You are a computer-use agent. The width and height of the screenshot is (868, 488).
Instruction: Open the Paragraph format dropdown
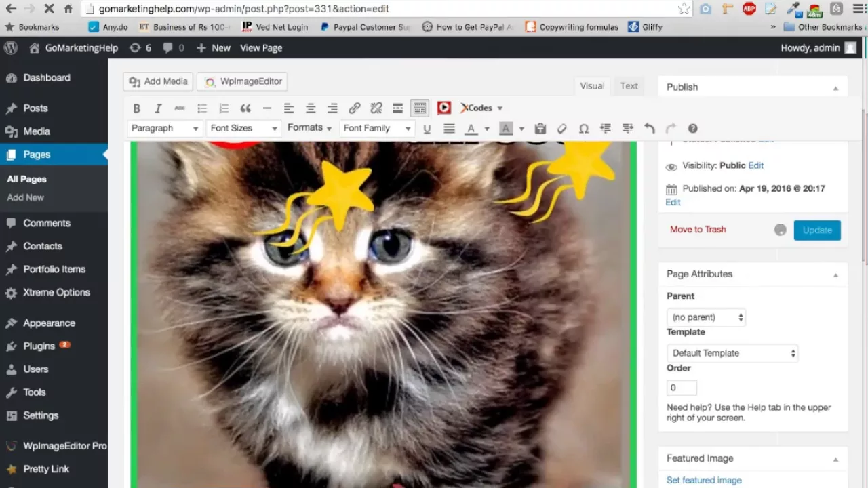165,128
